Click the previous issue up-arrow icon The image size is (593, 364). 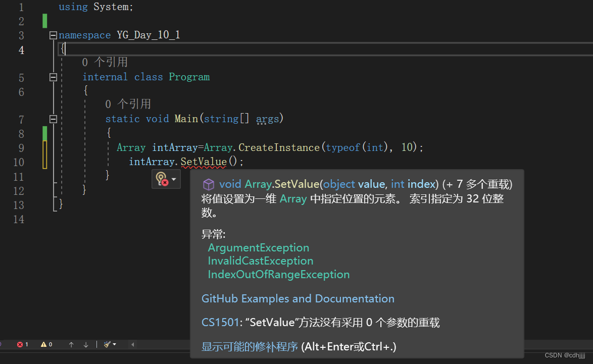point(71,344)
